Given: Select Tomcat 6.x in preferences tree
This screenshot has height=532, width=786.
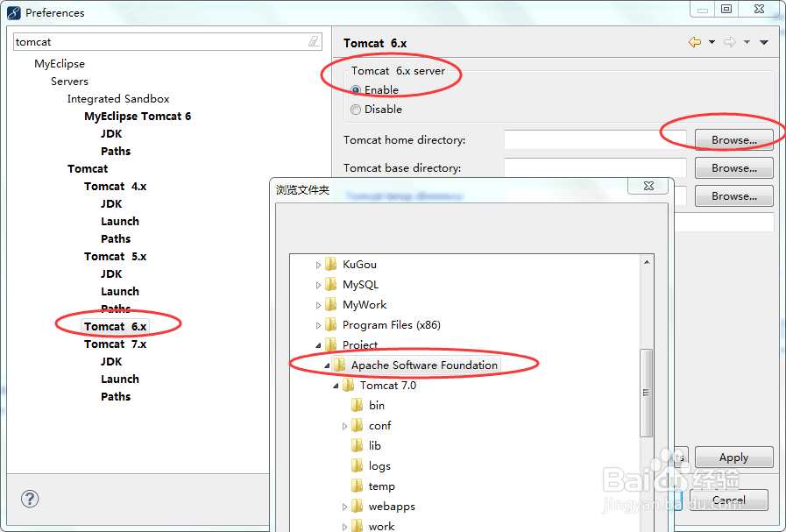Looking at the screenshot, I should click(x=116, y=326).
